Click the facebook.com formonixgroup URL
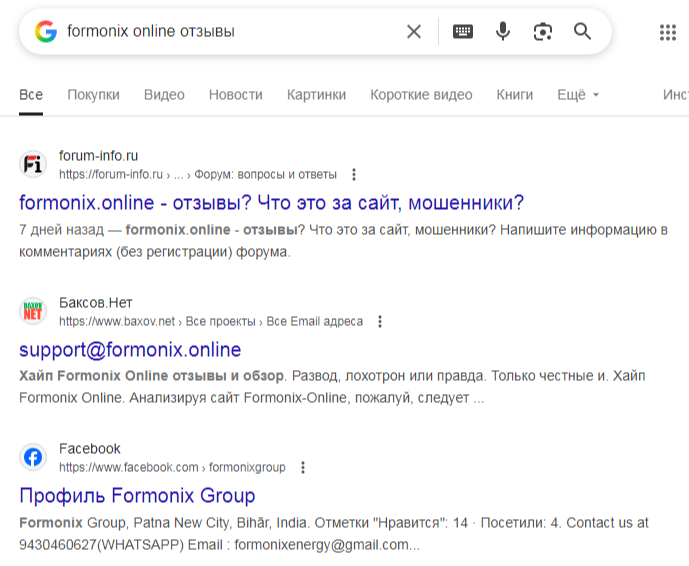The height and width of the screenshot is (566, 689). [x=172, y=468]
